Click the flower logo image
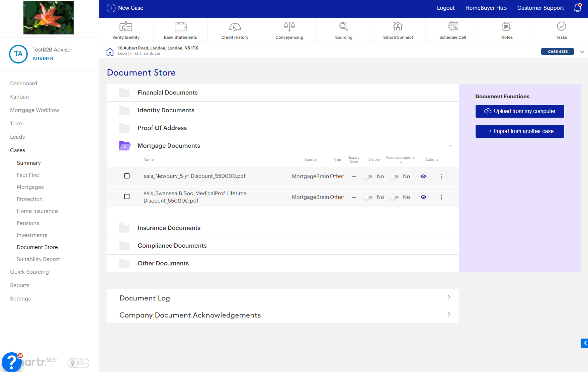Screen dimensions: 588x372 tap(49, 18)
